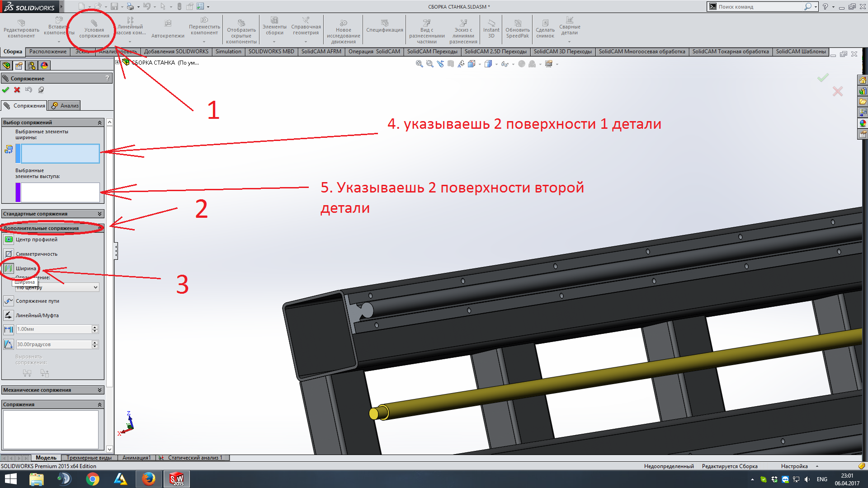Viewport: 868px width, 488px height.
Task: Click Переместить компонент in the toolbar
Action: (204, 26)
